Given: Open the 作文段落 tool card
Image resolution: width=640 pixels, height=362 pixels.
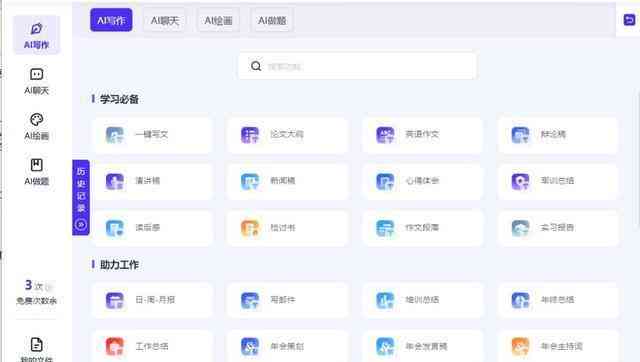Looking at the screenshot, I should point(423,228).
